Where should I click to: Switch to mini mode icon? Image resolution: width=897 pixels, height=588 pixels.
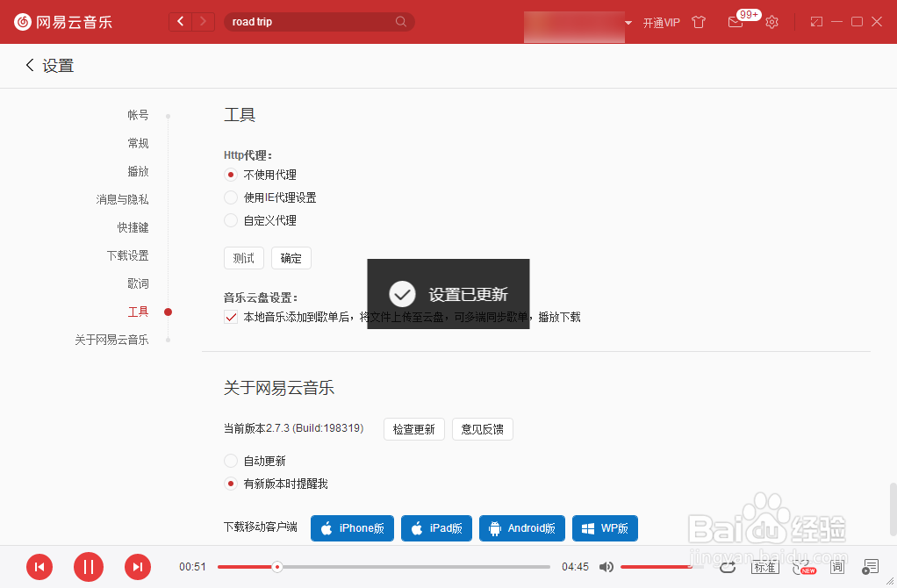coord(816,22)
